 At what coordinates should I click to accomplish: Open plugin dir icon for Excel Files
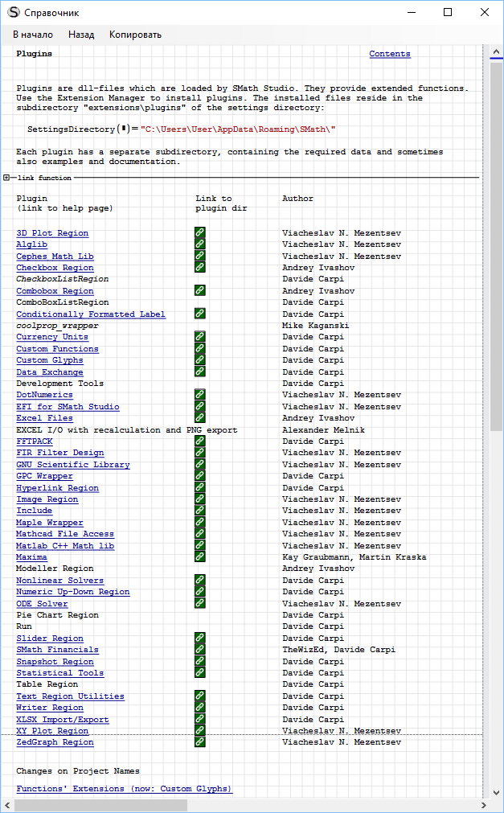(199, 418)
